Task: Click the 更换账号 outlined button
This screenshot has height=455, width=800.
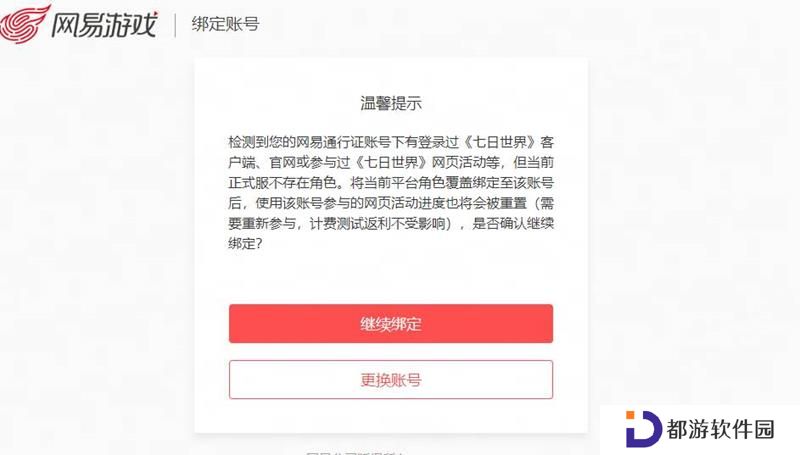Action: click(391, 380)
